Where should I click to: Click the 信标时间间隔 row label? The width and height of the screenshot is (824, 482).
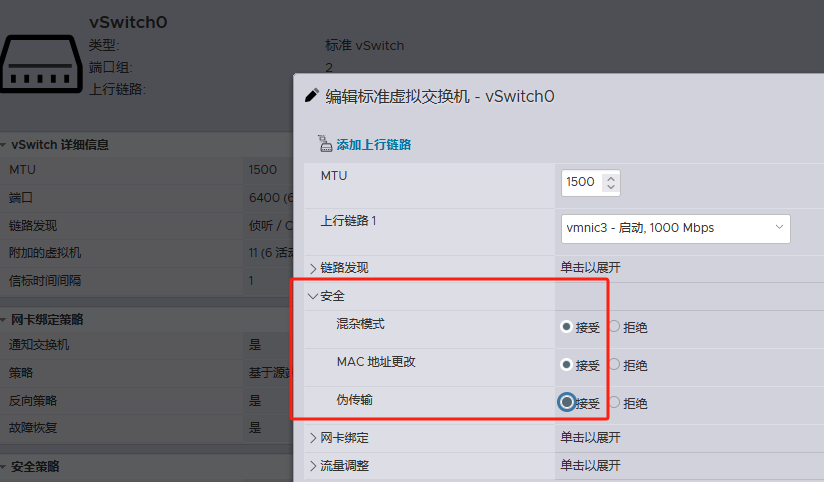45,281
